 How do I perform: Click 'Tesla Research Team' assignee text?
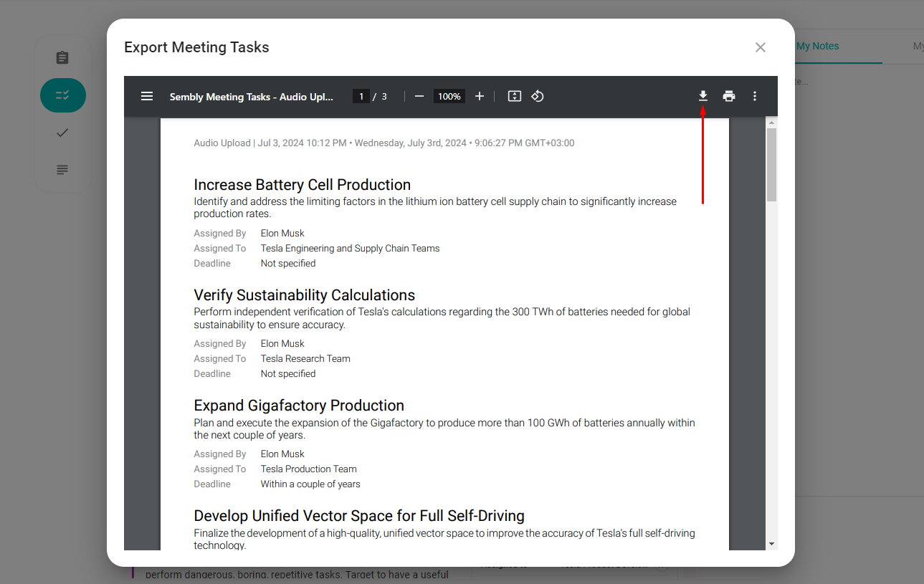[x=305, y=359]
